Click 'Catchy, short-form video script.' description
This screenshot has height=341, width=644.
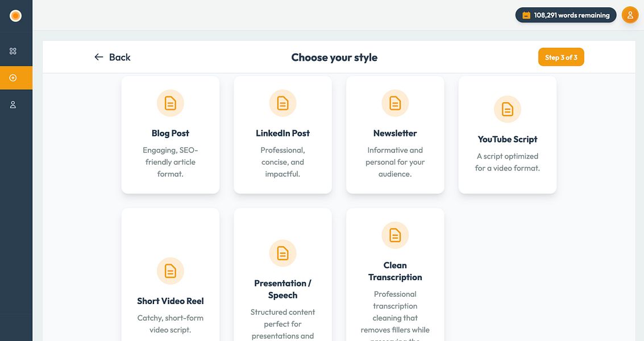171,324
